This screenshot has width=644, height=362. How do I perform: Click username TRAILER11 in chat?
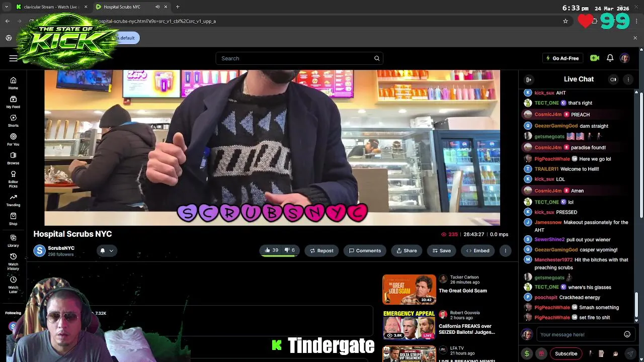coord(546,169)
